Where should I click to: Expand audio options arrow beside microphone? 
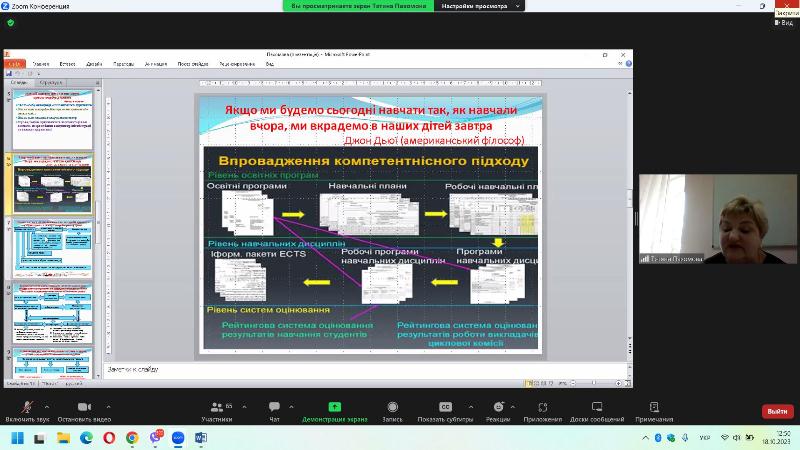(46, 406)
